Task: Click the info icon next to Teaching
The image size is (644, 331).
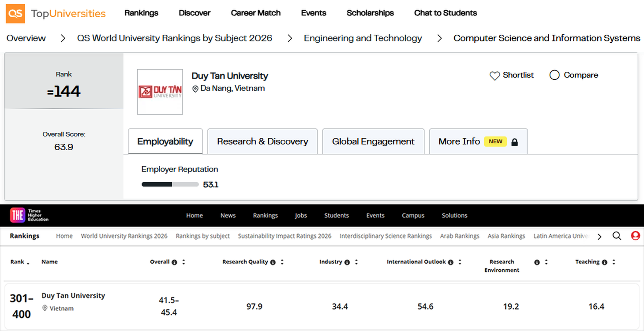Action: point(604,262)
